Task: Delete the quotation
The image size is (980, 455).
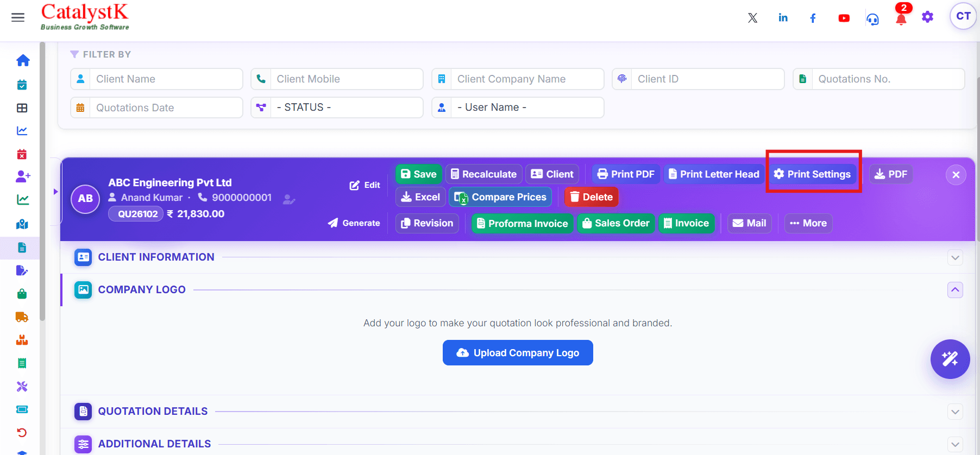Action: (x=592, y=197)
